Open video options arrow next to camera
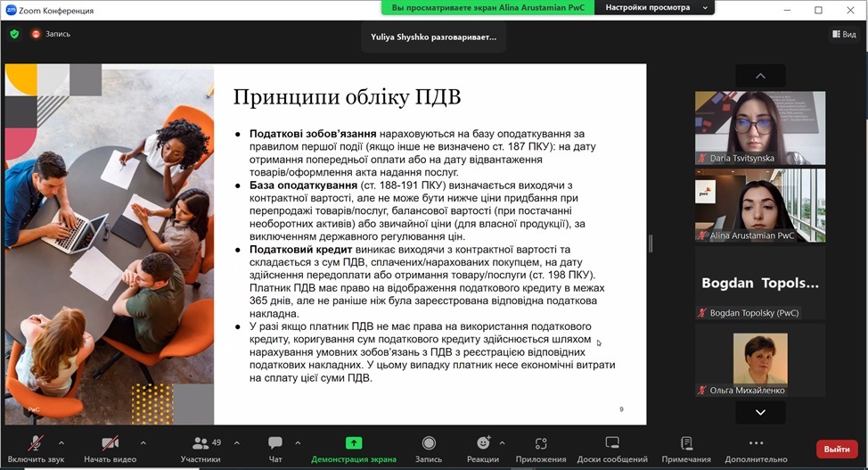The height and width of the screenshot is (470, 868). 143,443
